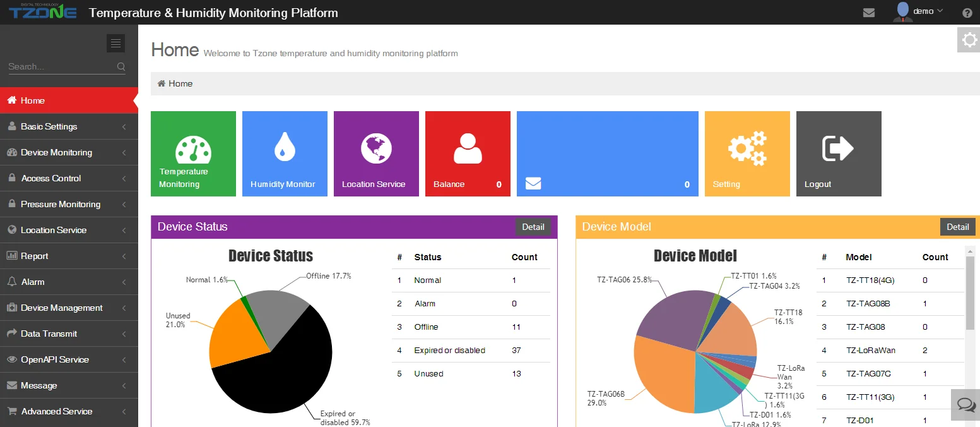Image resolution: width=980 pixels, height=427 pixels.
Task: Open the demo user dropdown
Action: click(x=928, y=11)
